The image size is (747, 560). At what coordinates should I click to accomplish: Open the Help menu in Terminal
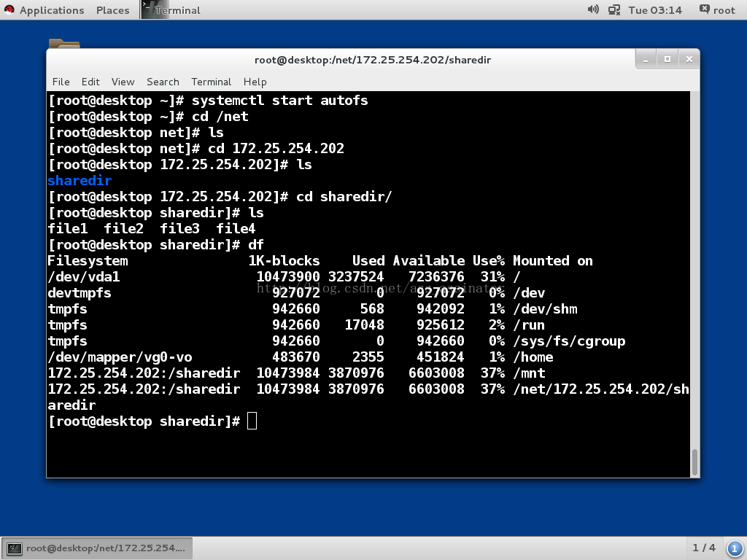tap(255, 82)
